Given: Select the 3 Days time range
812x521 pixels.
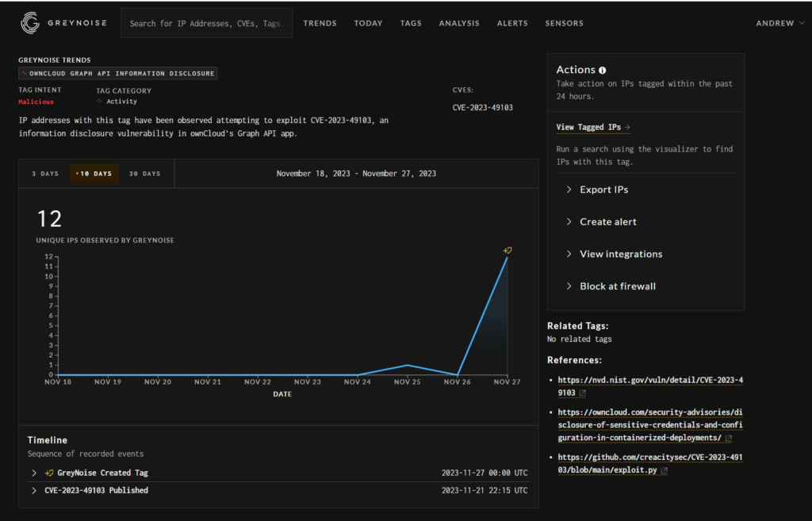Looking at the screenshot, I should (x=44, y=174).
